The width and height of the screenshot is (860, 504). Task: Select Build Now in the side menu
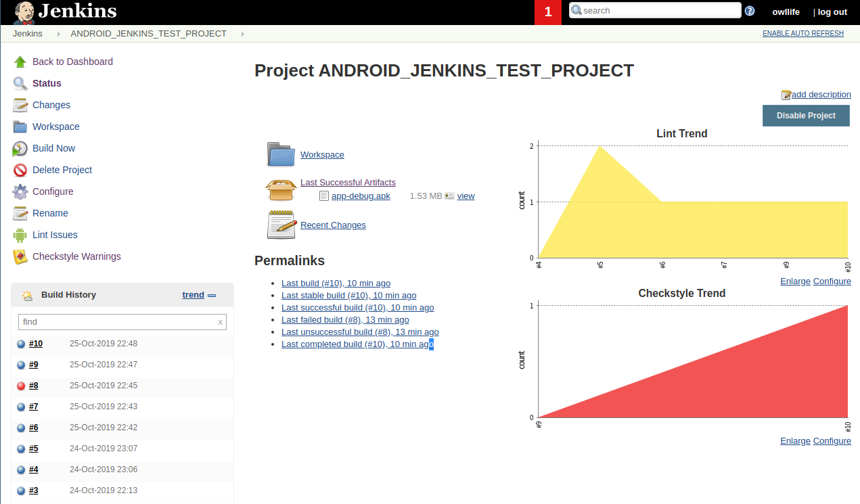(53, 148)
